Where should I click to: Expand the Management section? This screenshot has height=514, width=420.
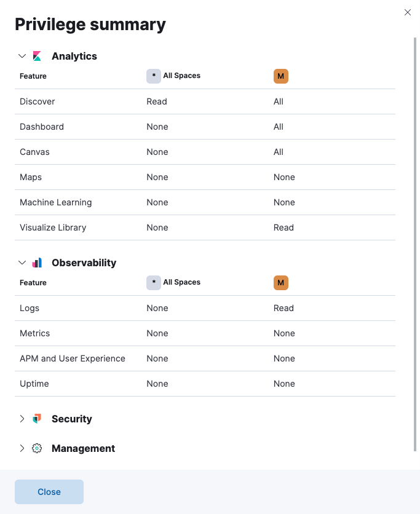(x=22, y=448)
